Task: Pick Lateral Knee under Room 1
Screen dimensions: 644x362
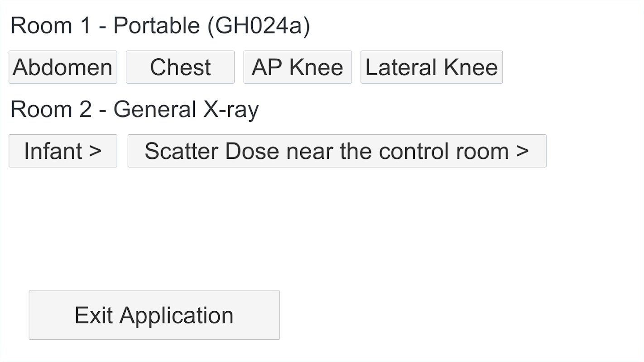Action: tap(431, 67)
